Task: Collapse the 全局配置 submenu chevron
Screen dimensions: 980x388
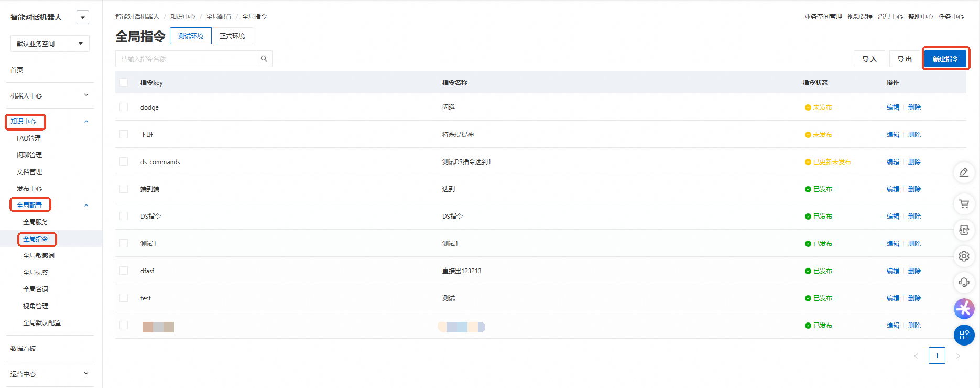Action: click(x=86, y=206)
